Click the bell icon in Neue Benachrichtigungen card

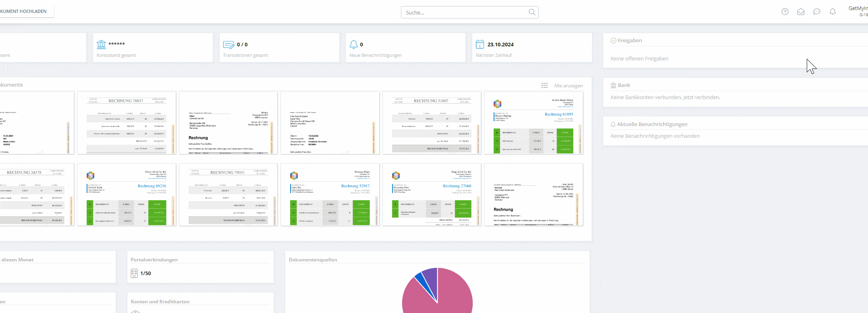(353, 44)
